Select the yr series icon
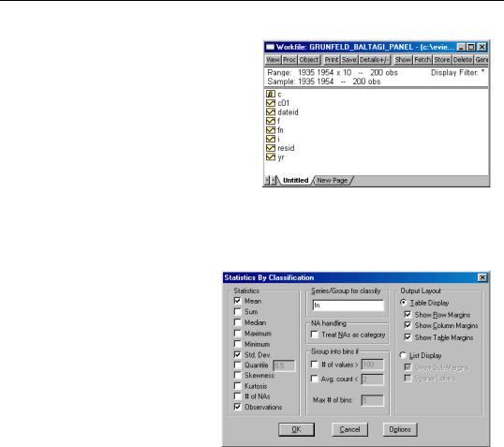Viewport: 504px width, 447px height. point(271,156)
